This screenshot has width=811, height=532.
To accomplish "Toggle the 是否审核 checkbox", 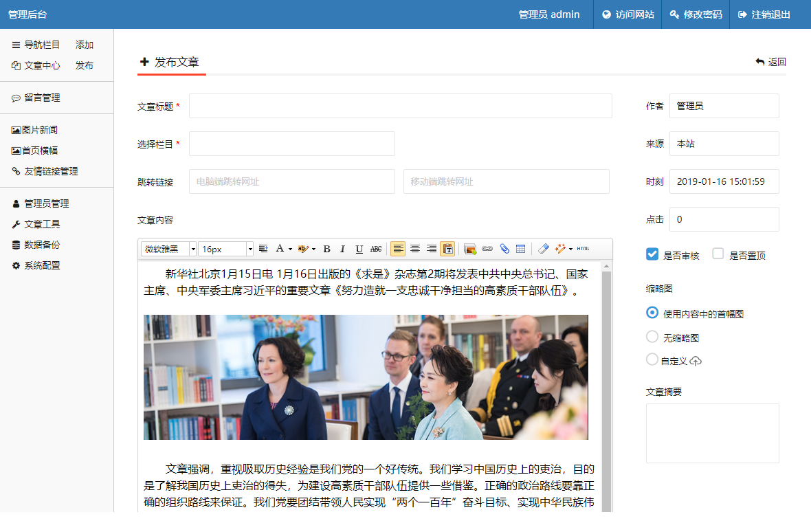I will click(x=652, y=254).
